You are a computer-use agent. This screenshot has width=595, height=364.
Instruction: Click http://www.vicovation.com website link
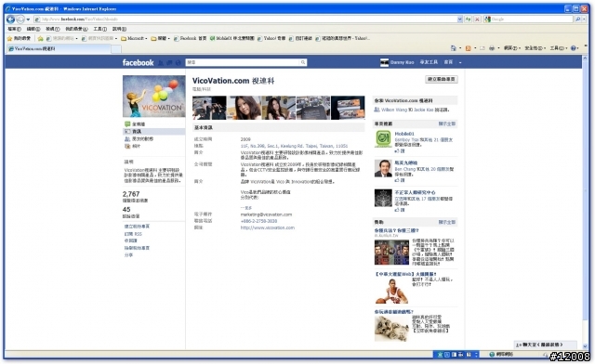tap(268, 227)
